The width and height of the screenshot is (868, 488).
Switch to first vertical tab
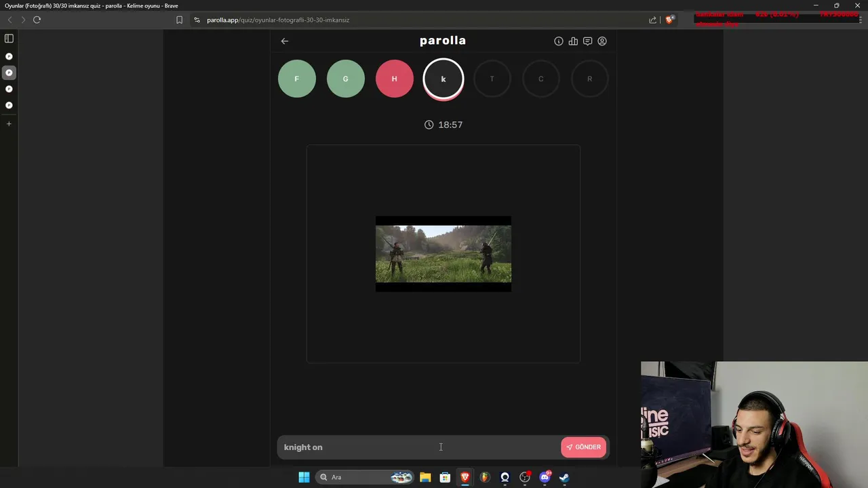coord(9,56)
